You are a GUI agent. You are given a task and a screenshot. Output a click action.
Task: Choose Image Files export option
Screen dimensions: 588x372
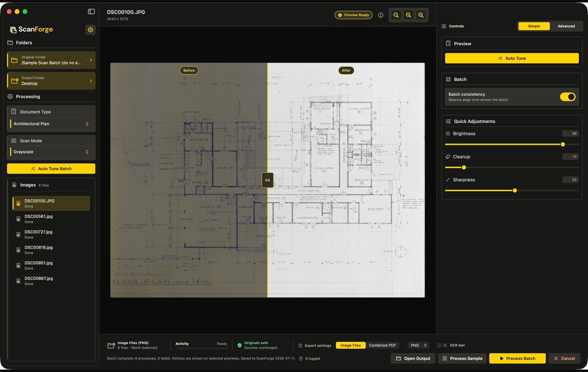click(x=350, y=346)
